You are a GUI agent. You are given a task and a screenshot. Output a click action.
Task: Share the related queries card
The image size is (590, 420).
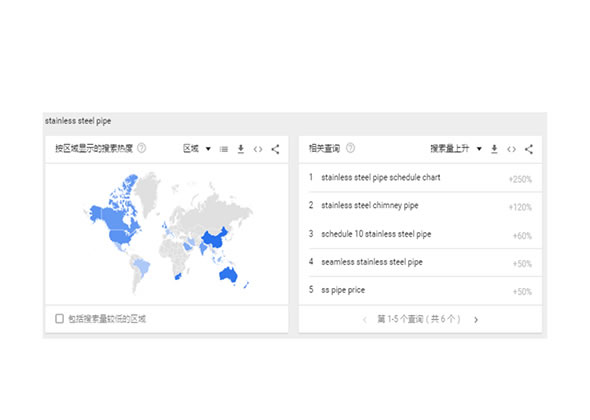(x=529, y=149)
